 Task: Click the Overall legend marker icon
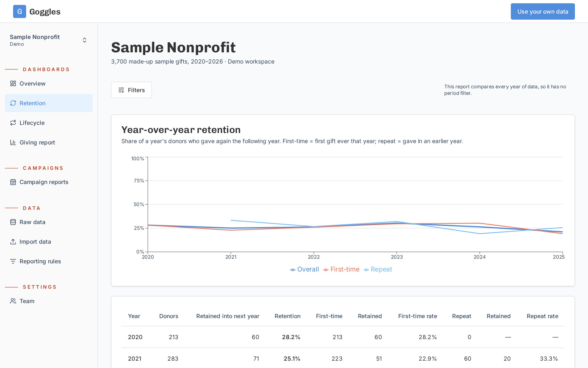tap(293, 270)
